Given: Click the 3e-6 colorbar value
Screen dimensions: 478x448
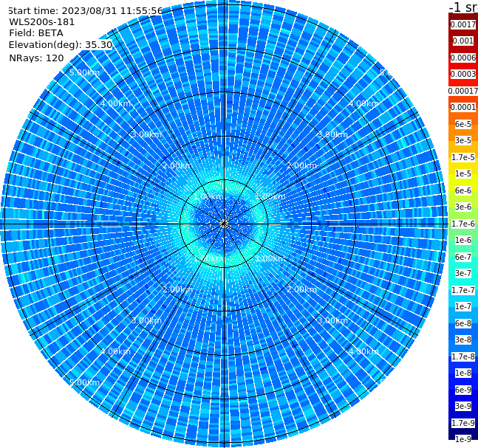Looking at the screenshot, I should [x=463, y=207].
